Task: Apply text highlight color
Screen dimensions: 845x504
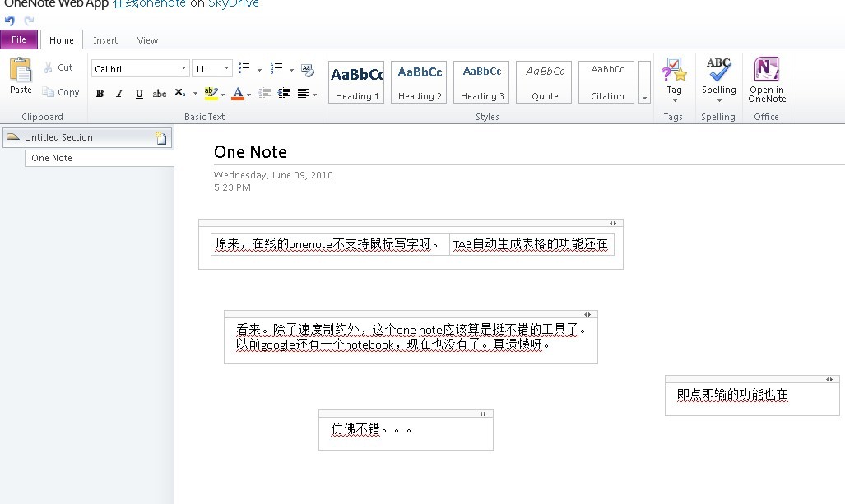Action: [211, 93]
